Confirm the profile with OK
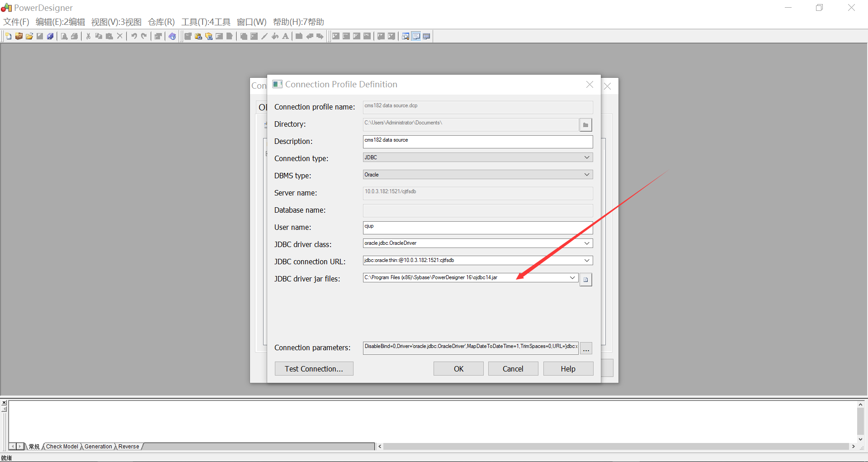The height and width of the screenshot is (462, 868). pos(458,369)
